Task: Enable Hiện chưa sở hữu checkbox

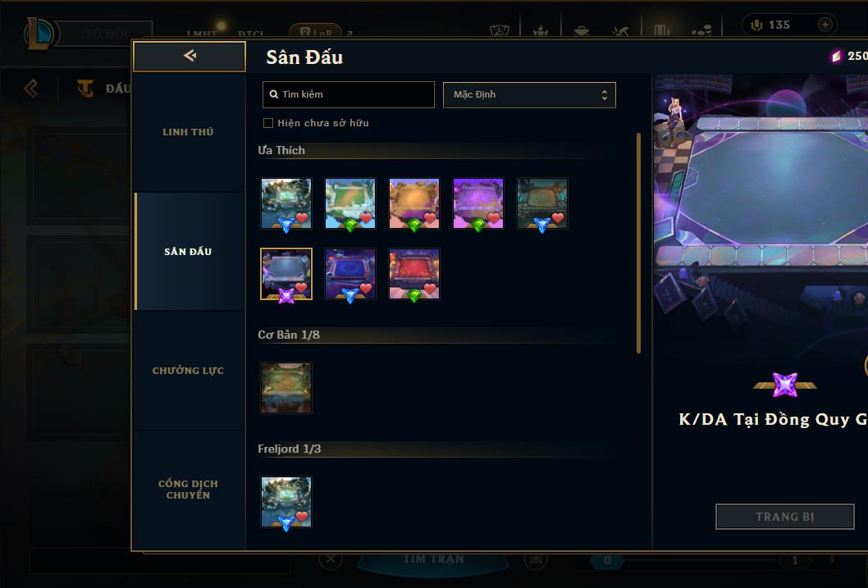Action: pos(268,123)
